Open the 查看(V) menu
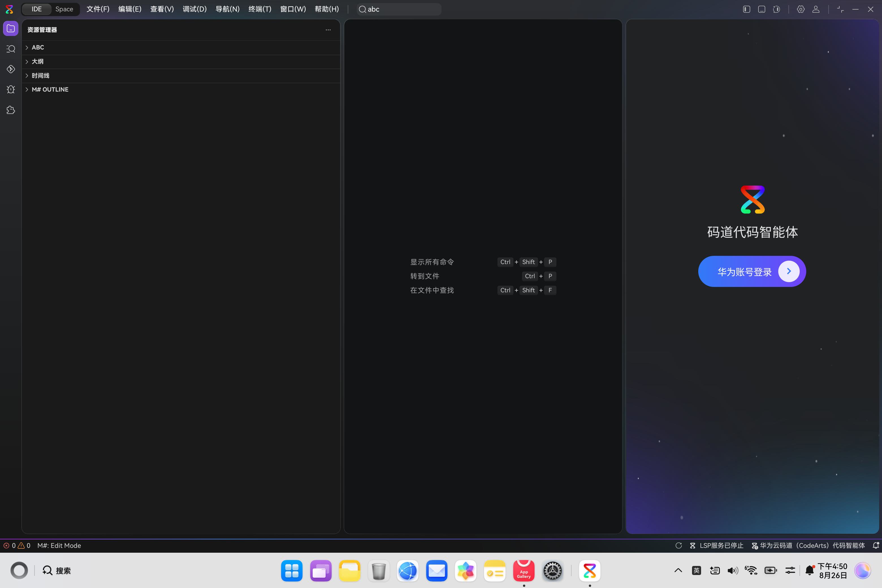 click(162, 9)
